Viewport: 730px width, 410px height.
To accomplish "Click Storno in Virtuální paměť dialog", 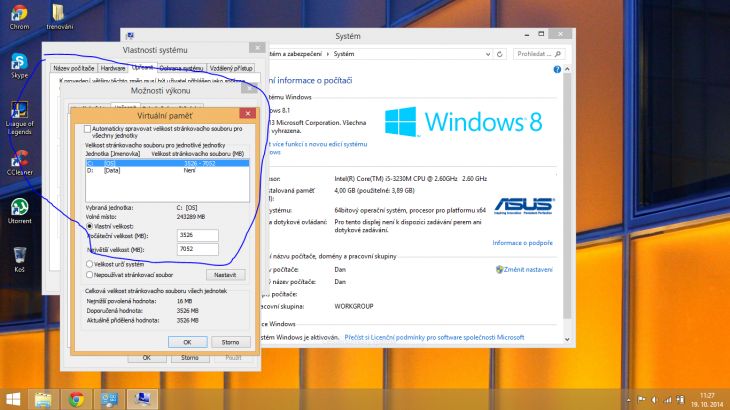I will [x=230, y=342].
